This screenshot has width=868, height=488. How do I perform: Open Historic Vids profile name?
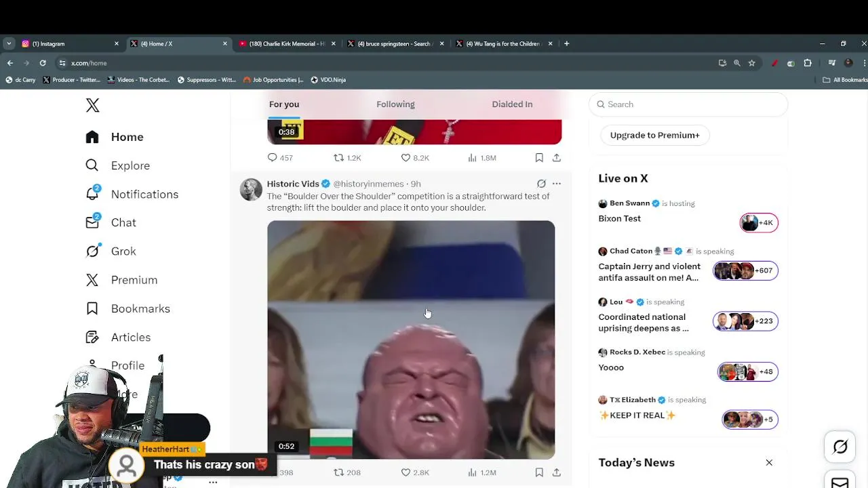pyautogui.click(x=293, y=184)
